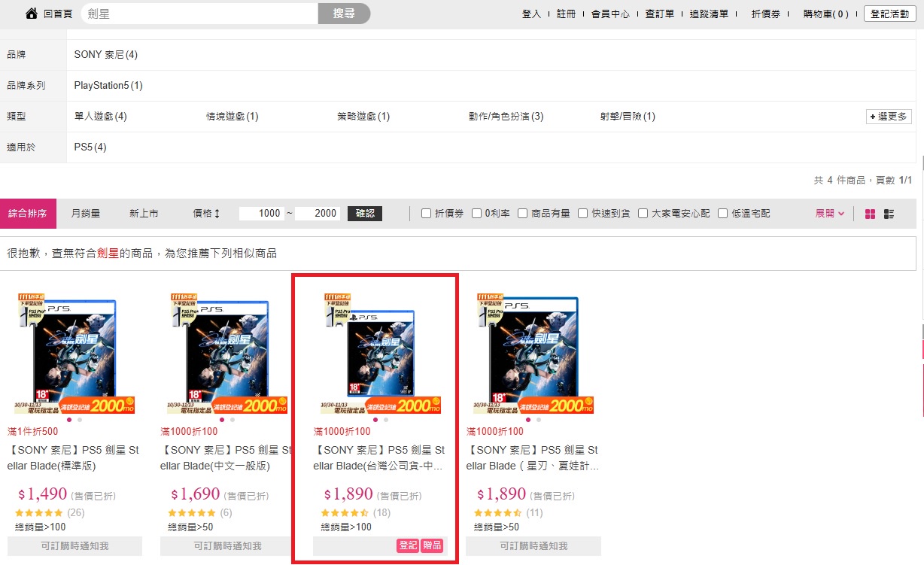
Task: Select the 月銷量 sort tab
Action: [x=86, y=214]
